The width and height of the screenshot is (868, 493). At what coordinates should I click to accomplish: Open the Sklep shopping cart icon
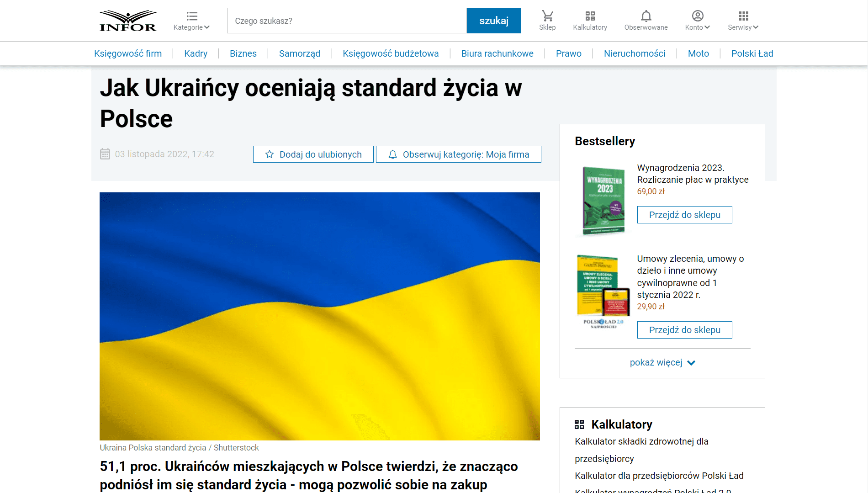click(x=547, y=21)
